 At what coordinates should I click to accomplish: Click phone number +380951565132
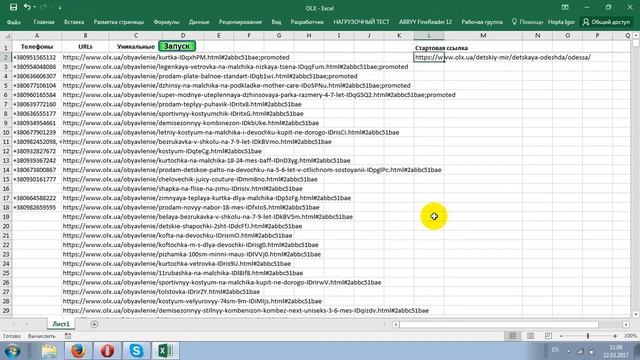[x=35, y=58]
